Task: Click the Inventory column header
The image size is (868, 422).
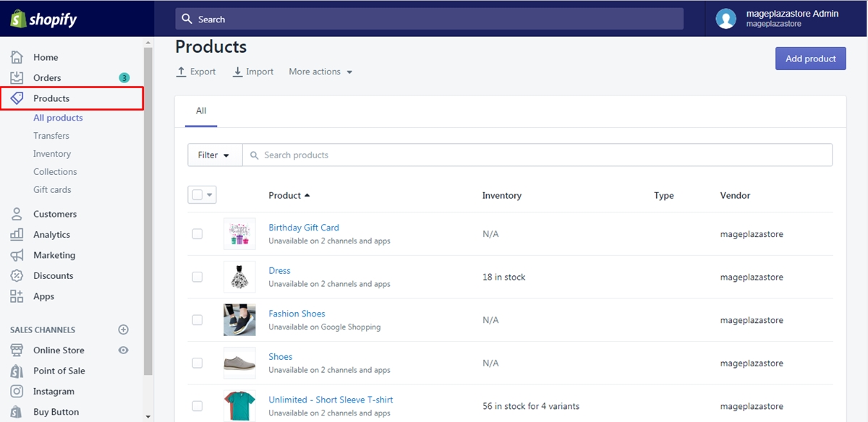Action: (x=502, y=195)
